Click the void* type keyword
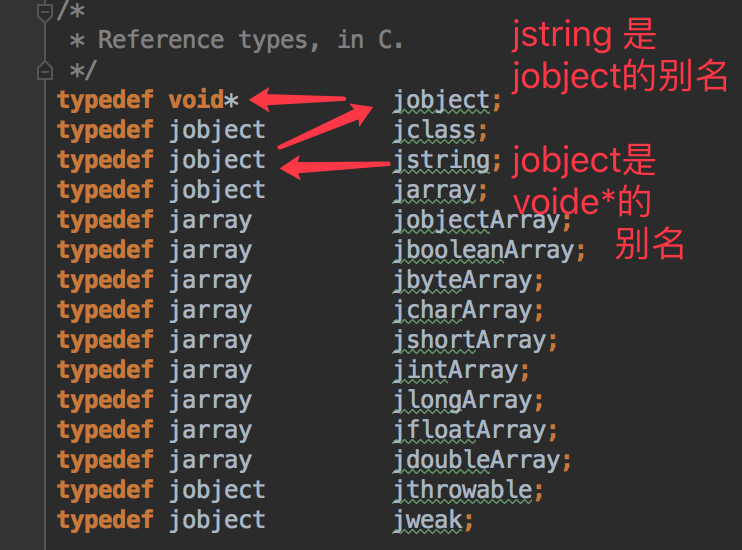742x550 pixels. tap(204, 100)
